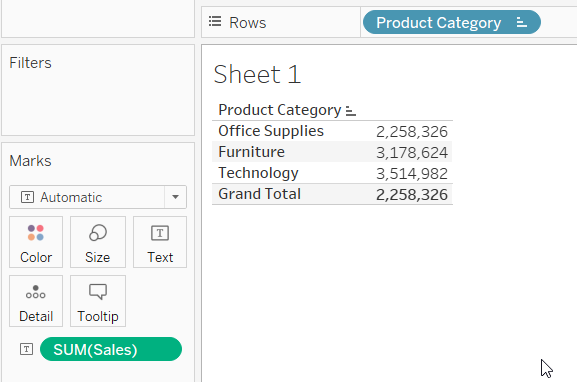Click the Detail marks card icon

click(x=36, y=292)
